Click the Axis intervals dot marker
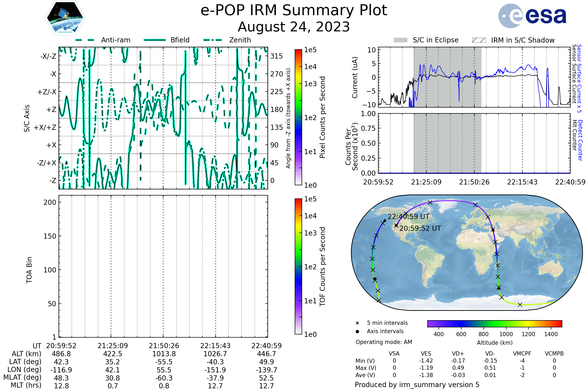The height and width of the screenshot is (392, 588). pyautogui.click(x=357, y=331)
